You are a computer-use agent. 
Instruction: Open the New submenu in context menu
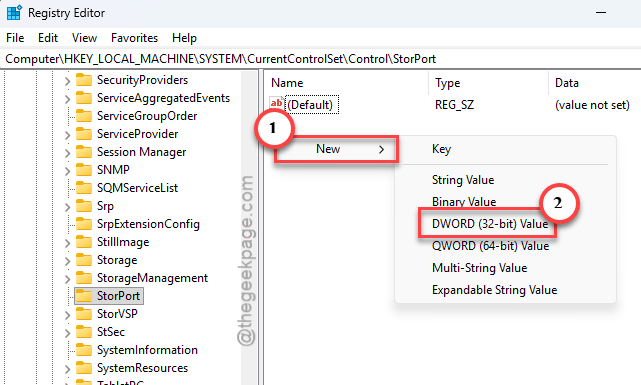[x=336, y=149]
